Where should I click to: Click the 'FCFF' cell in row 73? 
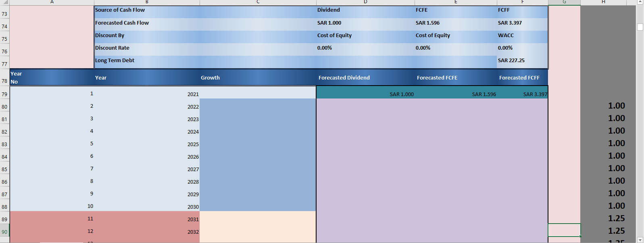522,12
